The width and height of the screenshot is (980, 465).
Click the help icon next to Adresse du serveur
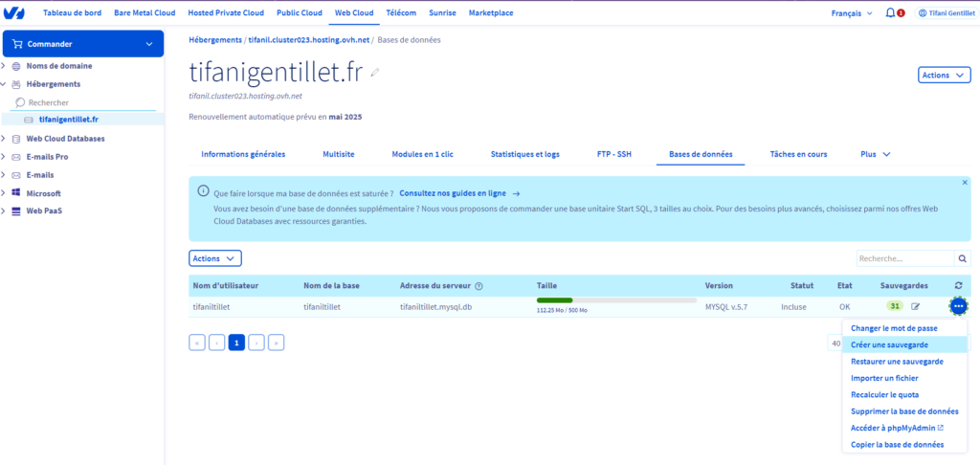pos(479,286)
